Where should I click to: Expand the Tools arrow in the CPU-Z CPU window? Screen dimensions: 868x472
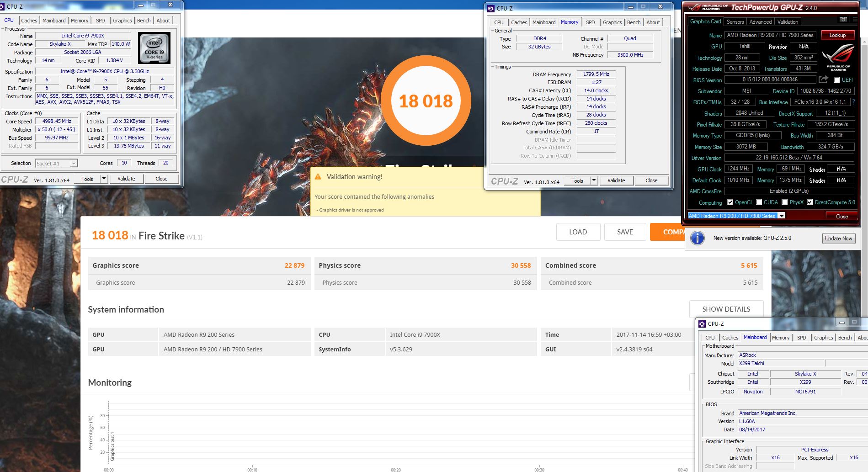point(104,179)
